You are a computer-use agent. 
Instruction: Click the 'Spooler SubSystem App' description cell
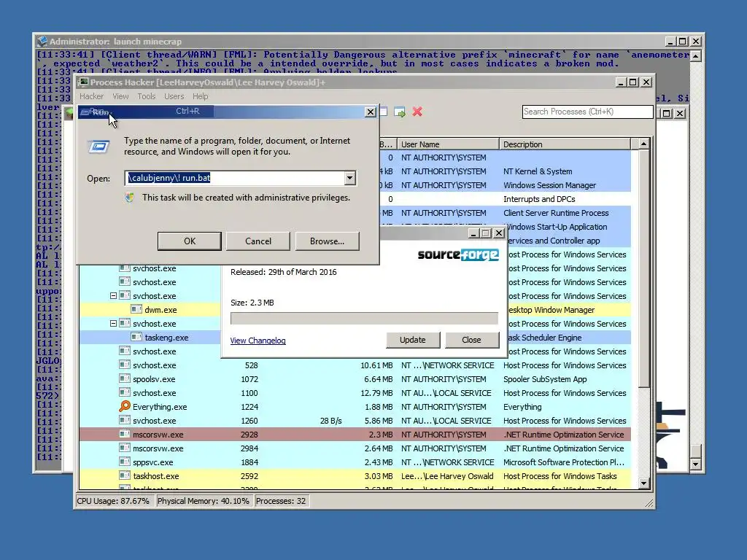click(x=545, y=379)
